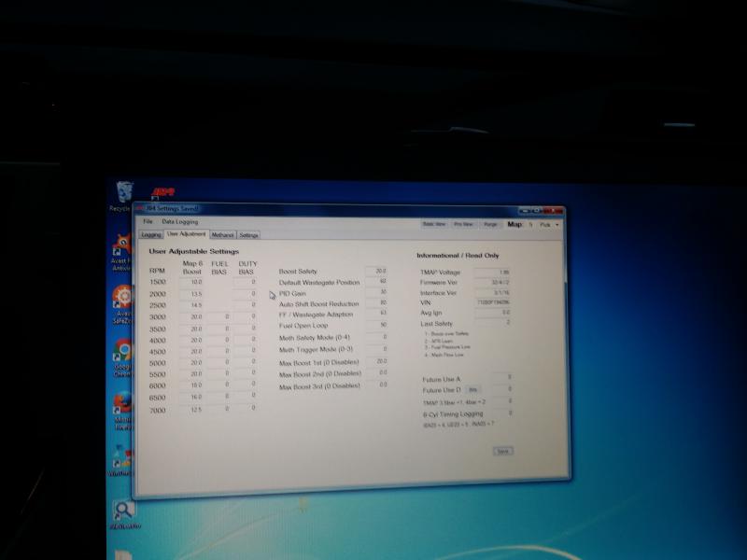Edit the Meth Trigger Mode (0-3) field

(x=376, y=349)
